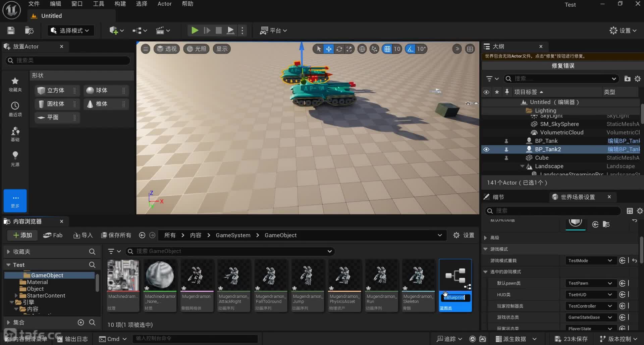The image size is (644, 345).
Task: Click the 保存所有 button in content browser
Action: pos(116,235)
